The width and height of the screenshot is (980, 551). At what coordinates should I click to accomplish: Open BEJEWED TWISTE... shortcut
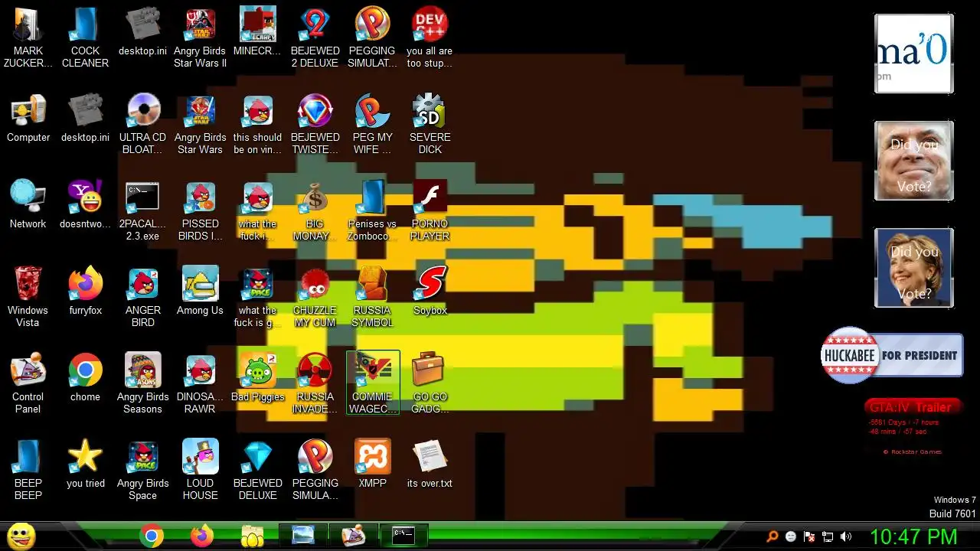(315, 124)
